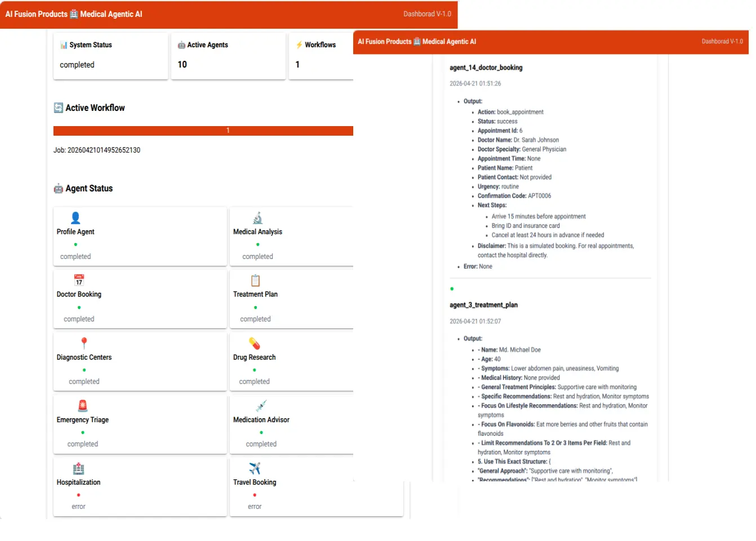Click 'Dashborad V-1.0' in left dashboard header
This screenshot has width=756, height=541.
[427, 14]
